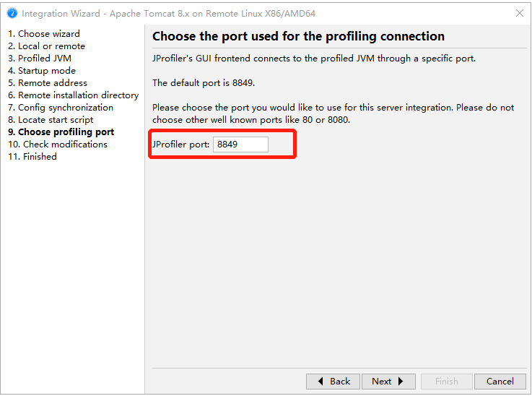Select step 6 Remote installation directory
The width and height of the screenshot is (532, 396).
[x=73, y=95]
